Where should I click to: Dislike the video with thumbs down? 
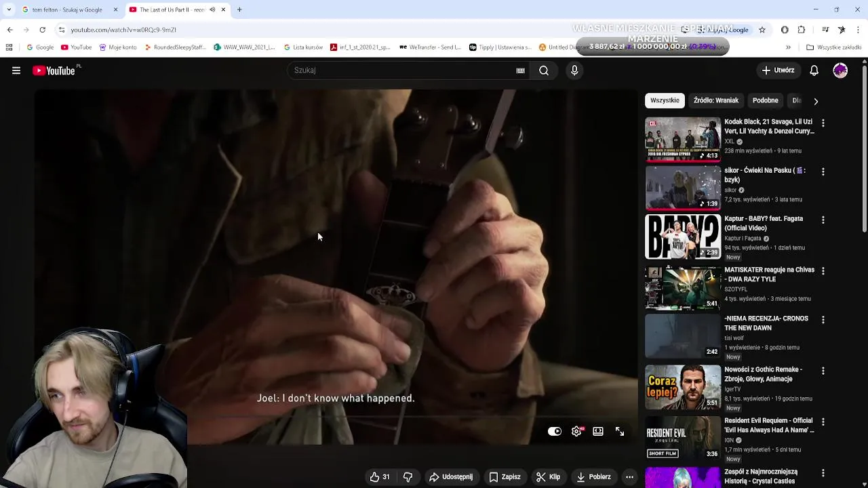(x=408, y=477)
